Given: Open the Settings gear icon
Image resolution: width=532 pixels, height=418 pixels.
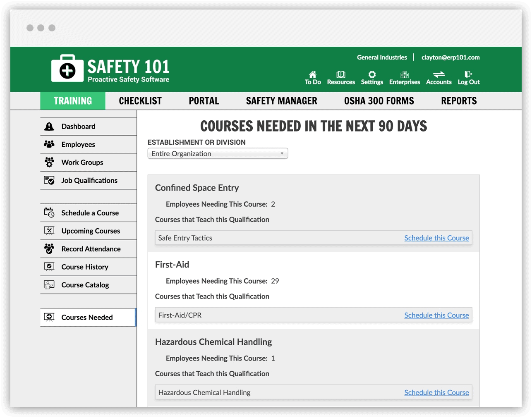Looking at the screenshot, I should 372,74.
